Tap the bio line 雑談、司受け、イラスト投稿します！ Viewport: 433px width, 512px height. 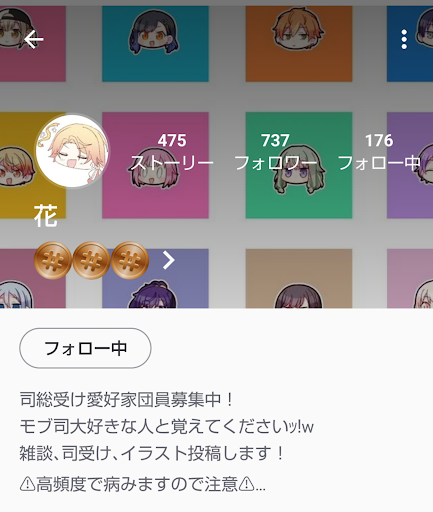pos(152,453)
